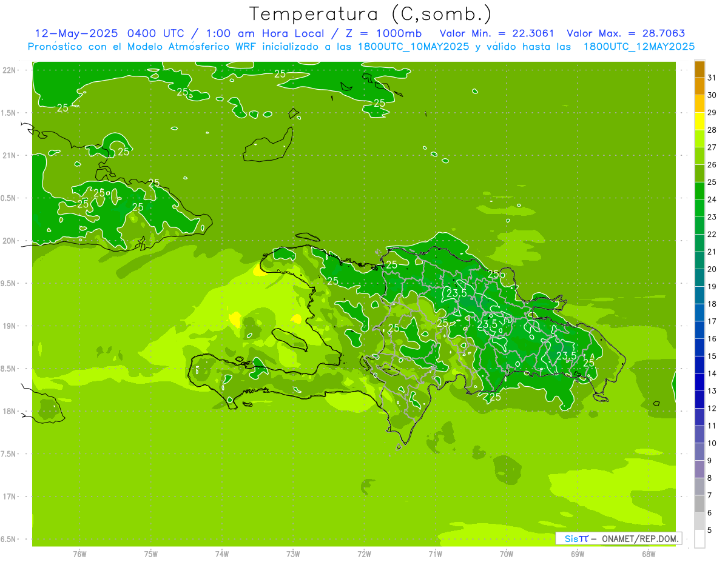Viewport: 728px width, 562px height.
Task: Select legend value 20
Action: pyautogui.click(x=712, y=269)
